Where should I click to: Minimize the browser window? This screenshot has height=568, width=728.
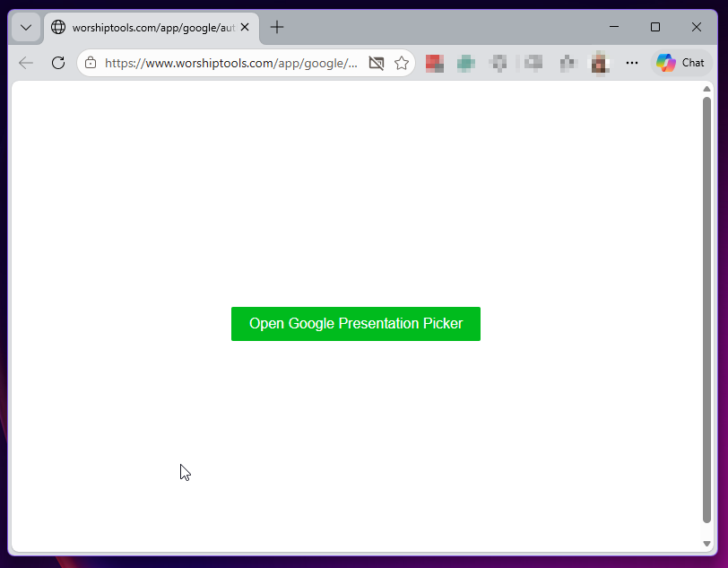(x=614, y=27)
